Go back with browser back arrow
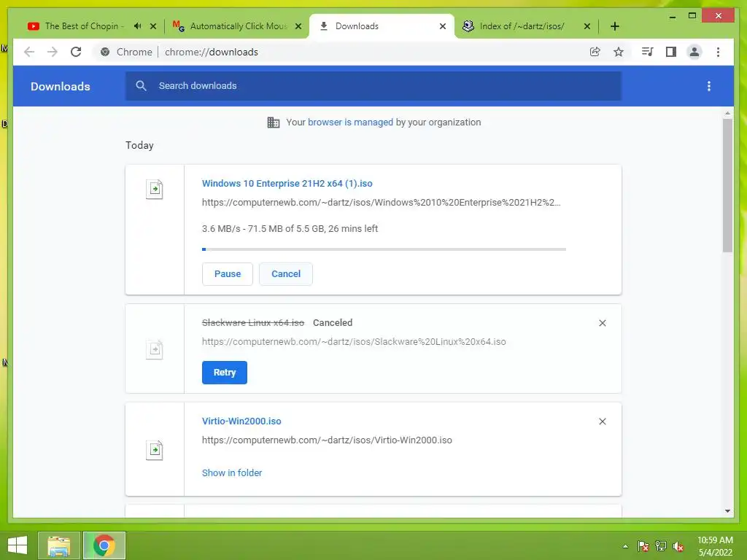Image resolution: width=747 pixels, height=560 pixels. 29,52
